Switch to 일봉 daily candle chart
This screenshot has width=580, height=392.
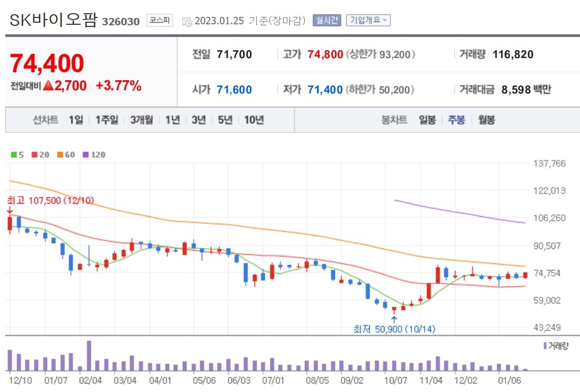click(x=427, y=120)
